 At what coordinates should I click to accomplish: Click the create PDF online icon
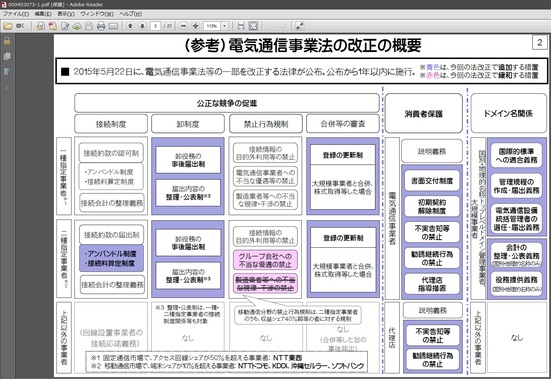point(40,26)
